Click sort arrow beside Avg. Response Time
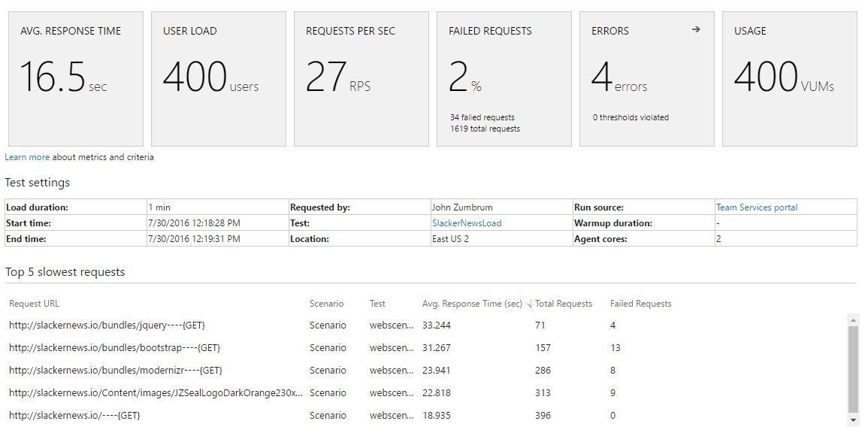 [529, 304]
